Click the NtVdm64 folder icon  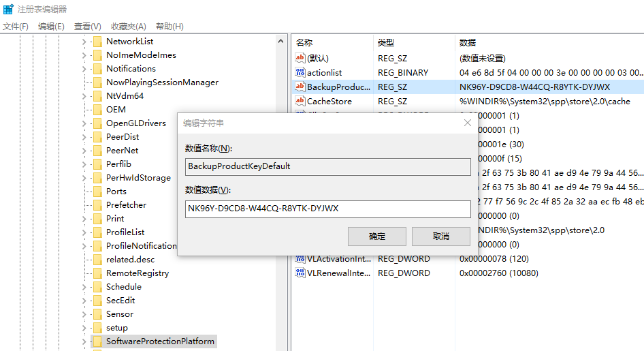[97, 96]
